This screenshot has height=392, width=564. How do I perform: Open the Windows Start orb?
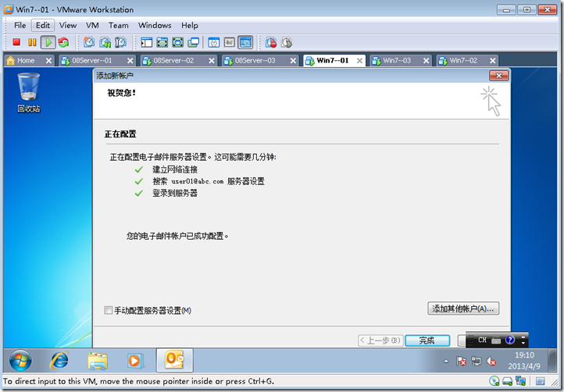click(x=20, y=360)
